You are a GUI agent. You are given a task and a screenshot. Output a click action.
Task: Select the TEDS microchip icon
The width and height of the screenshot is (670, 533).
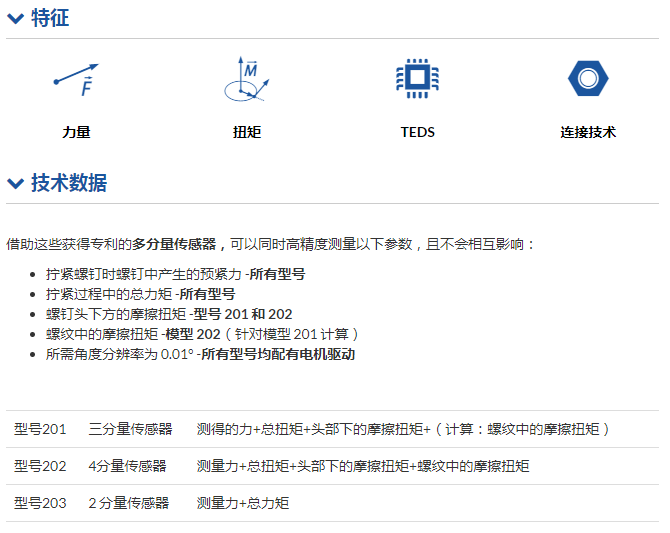point(417,79)
